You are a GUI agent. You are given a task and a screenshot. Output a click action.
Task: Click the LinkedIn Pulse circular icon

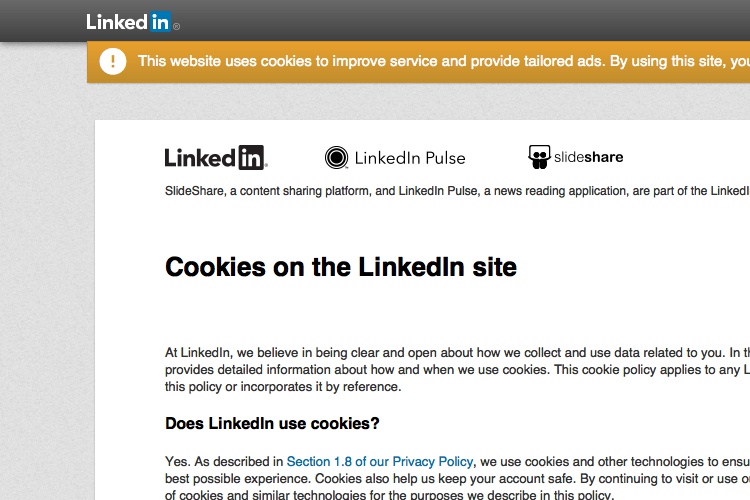[x=336, y=157]
